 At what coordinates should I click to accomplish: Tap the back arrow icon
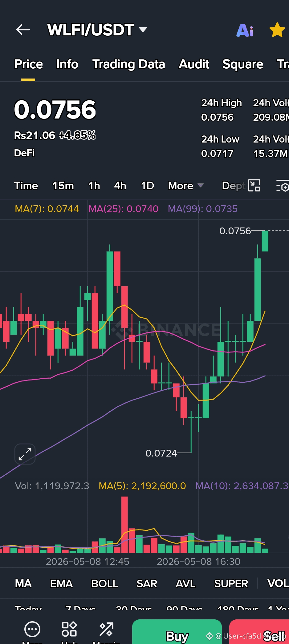click(23, 30)
